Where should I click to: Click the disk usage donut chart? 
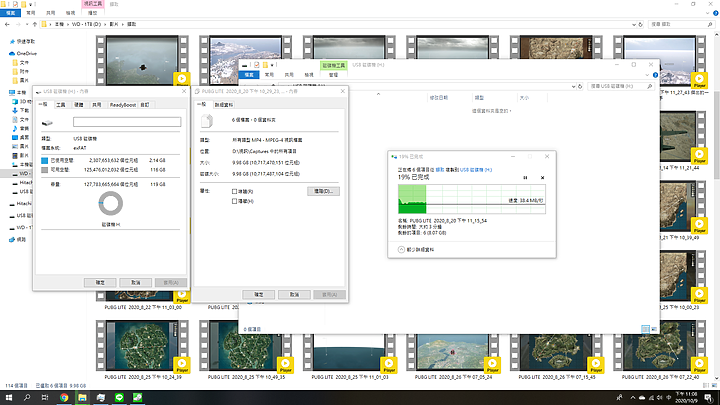pyautogui.click(x=111, y=203)
